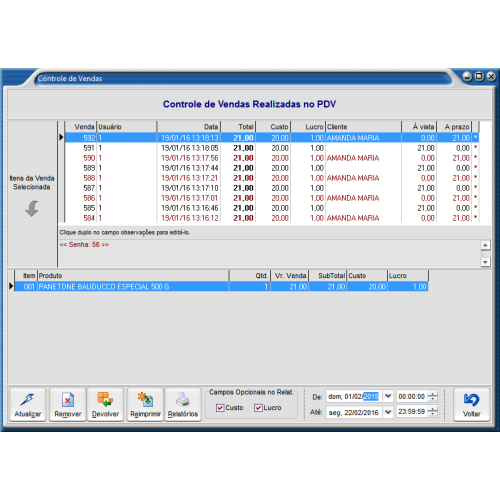This screenshot has width=500, height=500.
Task: Click the end time field 23:59:59
Action: coord(412,412)
